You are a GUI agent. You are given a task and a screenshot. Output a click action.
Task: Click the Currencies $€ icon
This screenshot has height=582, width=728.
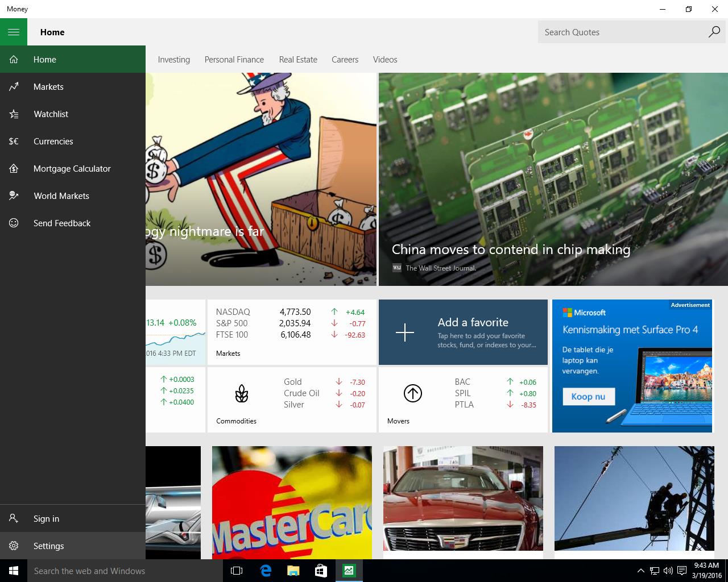pos(14,141)
